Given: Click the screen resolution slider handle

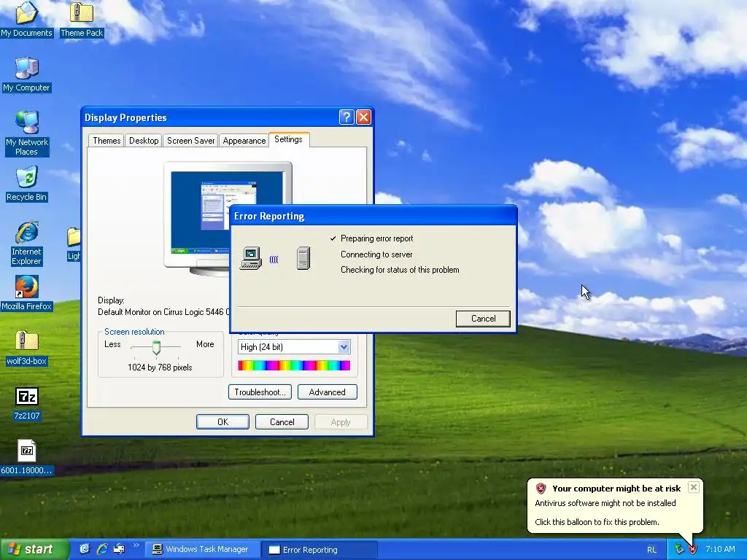Looking at the screenshot, I should pyautogui.click(x=156, y=347).
